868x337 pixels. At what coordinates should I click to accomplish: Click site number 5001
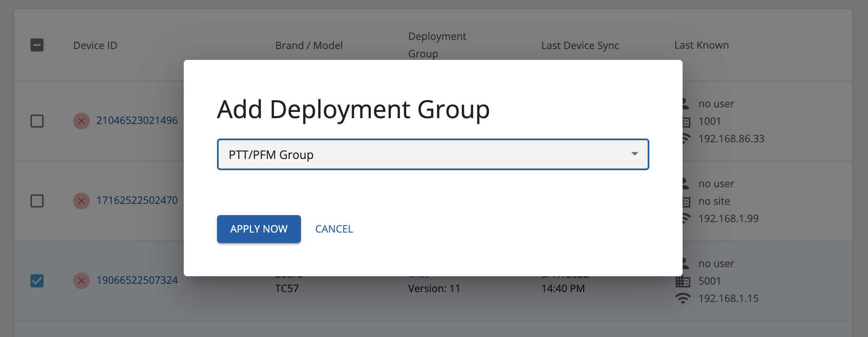tap(710, 281)
